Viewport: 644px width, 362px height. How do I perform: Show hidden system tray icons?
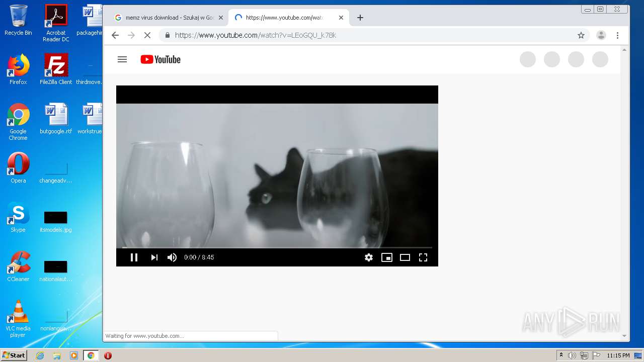coord(561,355)
